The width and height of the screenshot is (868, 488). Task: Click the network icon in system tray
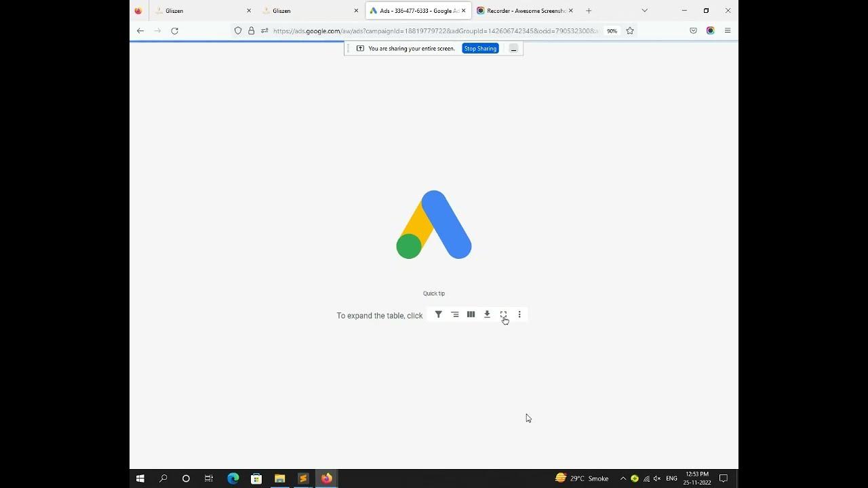click(x=646, y=479)
